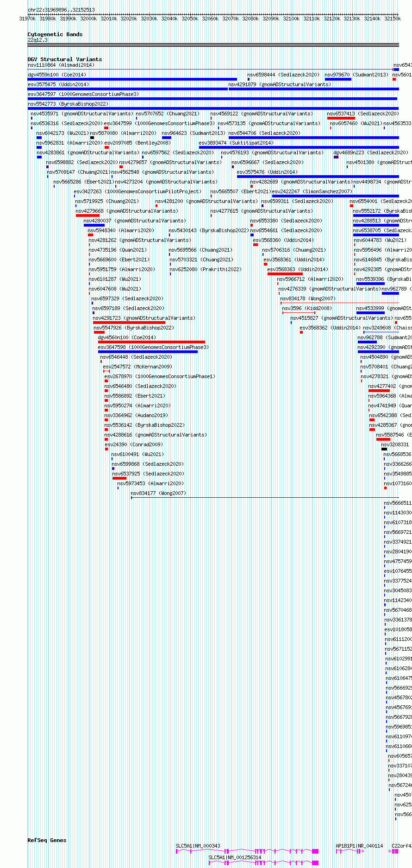Click nsv3596 (Kidd2008) label
This screenshot has height=868, width=412.
click(x=307, y=308)
